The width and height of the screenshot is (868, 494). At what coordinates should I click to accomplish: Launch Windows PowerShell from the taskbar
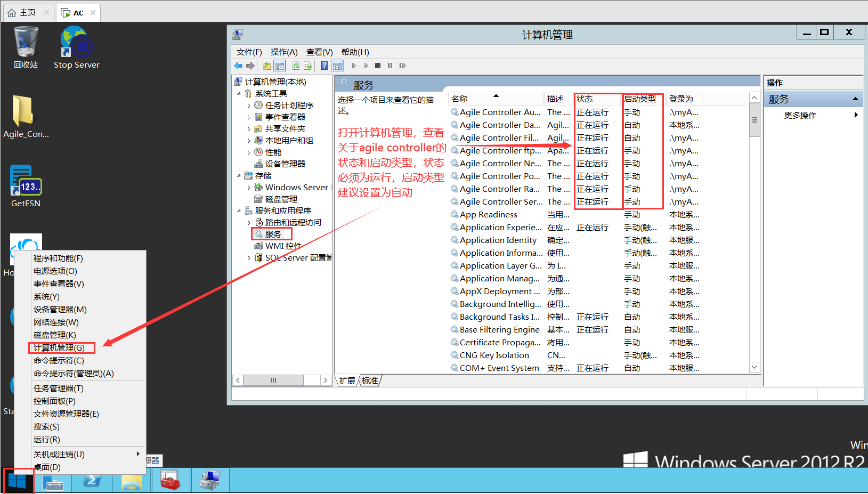(92, 480)
